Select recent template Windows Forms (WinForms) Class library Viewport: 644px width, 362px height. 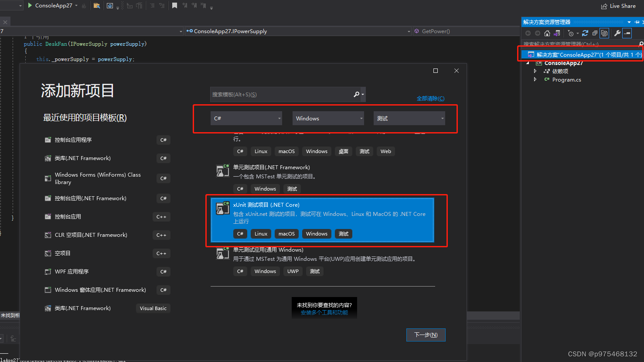click(107, 178)
